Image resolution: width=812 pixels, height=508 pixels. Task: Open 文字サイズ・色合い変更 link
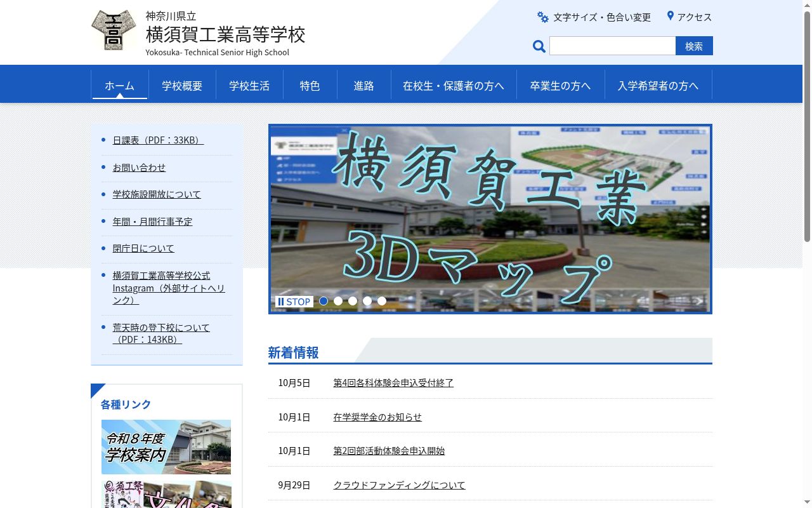tap(601, 17)
